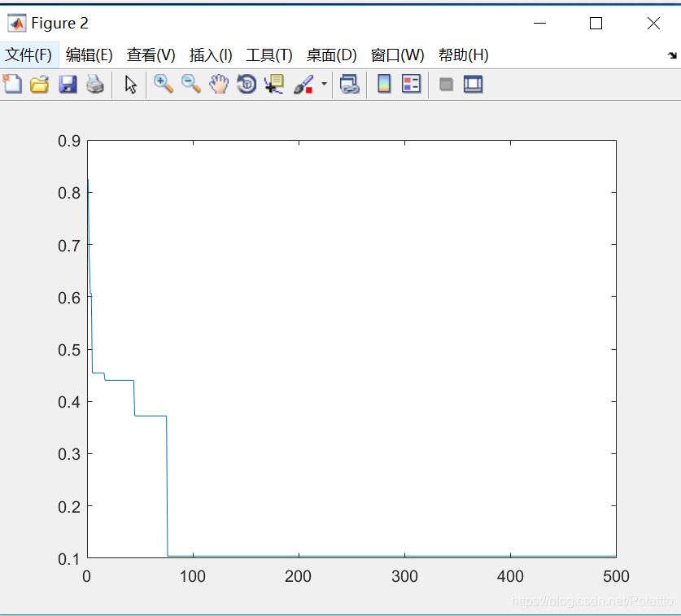Select the Pan hand tool
The image size is (681, 616).
point(219,84)
